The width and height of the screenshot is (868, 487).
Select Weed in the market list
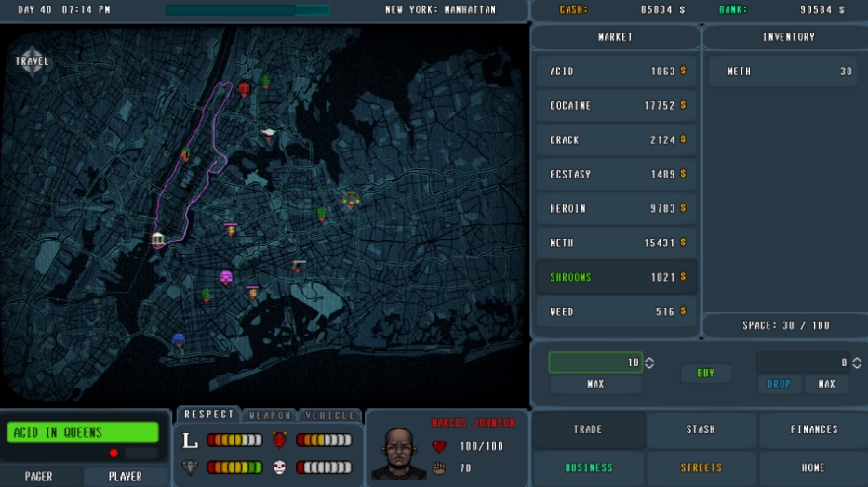coord(616,311)
